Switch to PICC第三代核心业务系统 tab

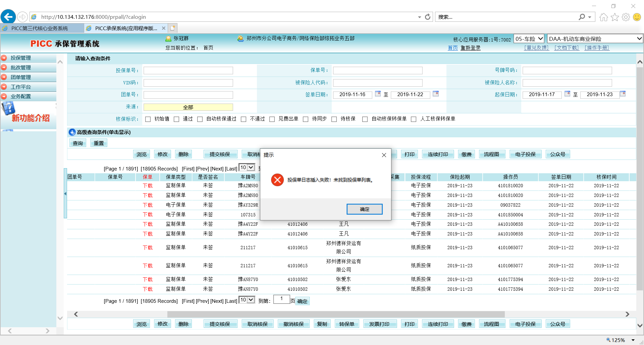pyautogui.click(x=40, y=28)
